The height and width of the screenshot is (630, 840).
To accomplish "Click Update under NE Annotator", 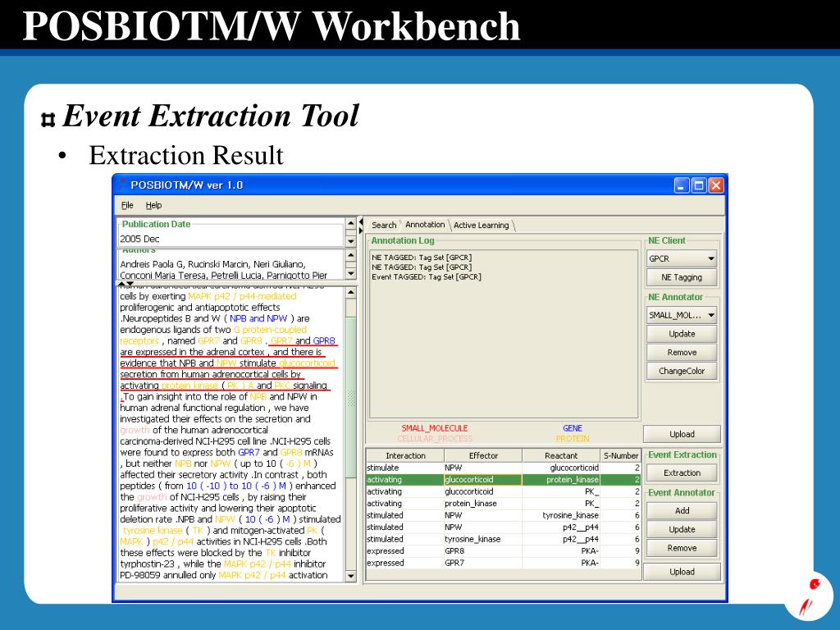I will [x=682, y=334].
